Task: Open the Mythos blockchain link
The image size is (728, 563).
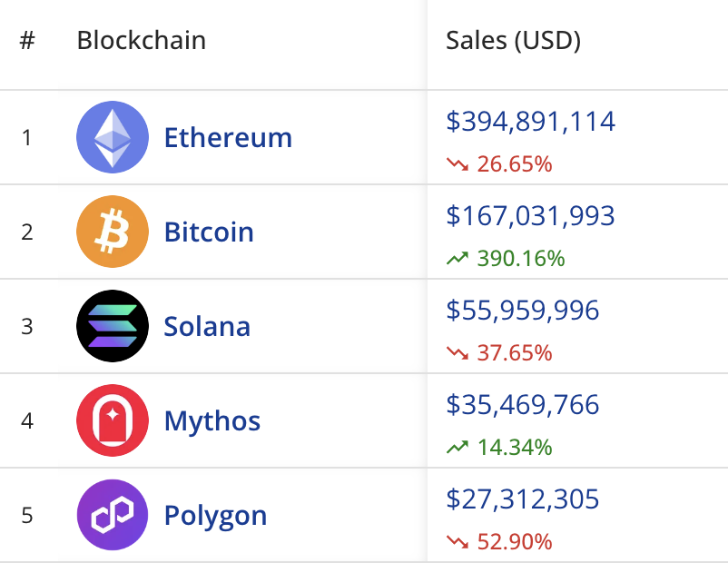Action: coord(212,421)
